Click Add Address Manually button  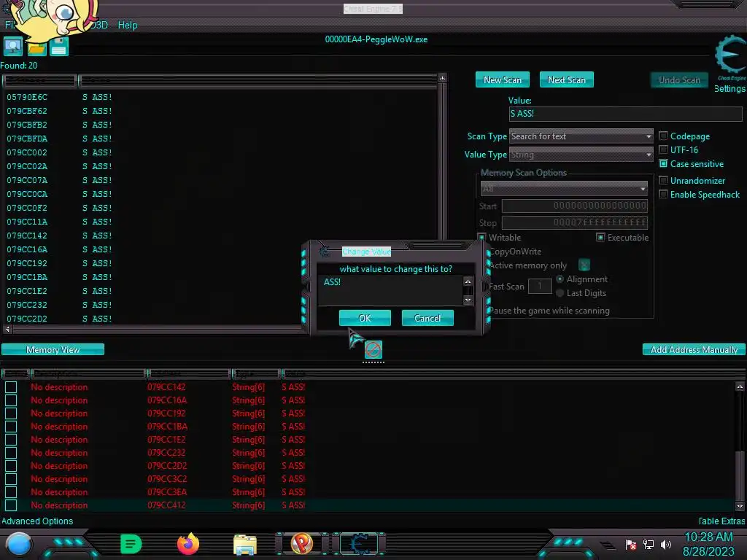pyautogui.click(x=694, y=349)
